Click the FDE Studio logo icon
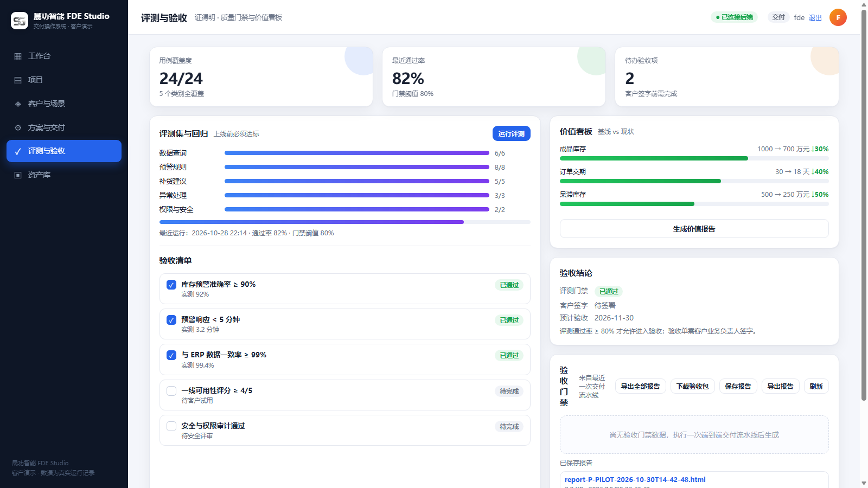This screenshot has width=868, height=488. point(20,21)
